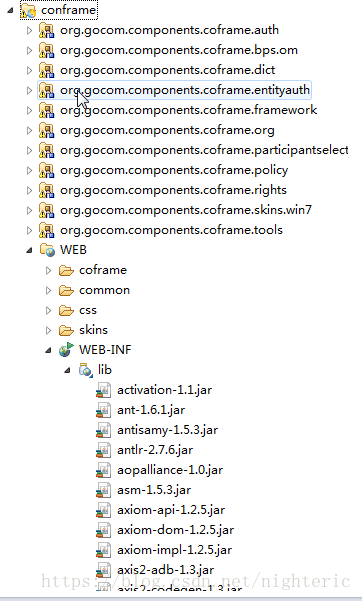The image size is (362, 601).
Task: Expand the coframe folder under WEB
Action: [49, 270]
